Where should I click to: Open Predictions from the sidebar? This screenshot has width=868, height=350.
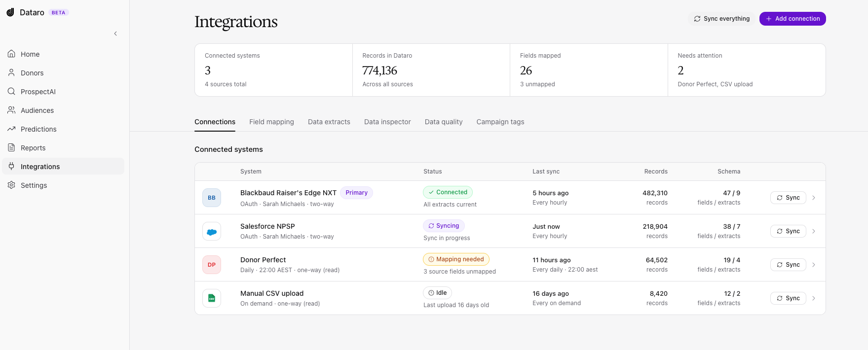63,129
